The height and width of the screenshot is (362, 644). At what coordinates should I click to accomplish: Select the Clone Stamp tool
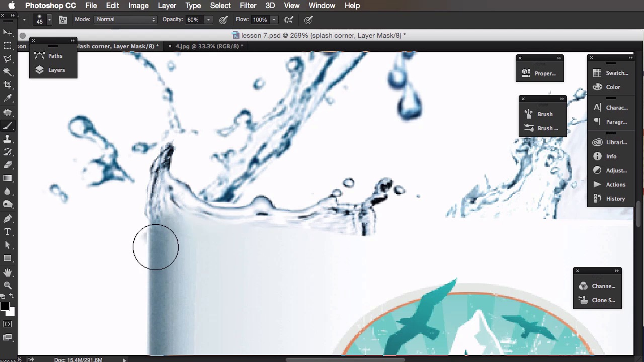(x=8, y=139)
